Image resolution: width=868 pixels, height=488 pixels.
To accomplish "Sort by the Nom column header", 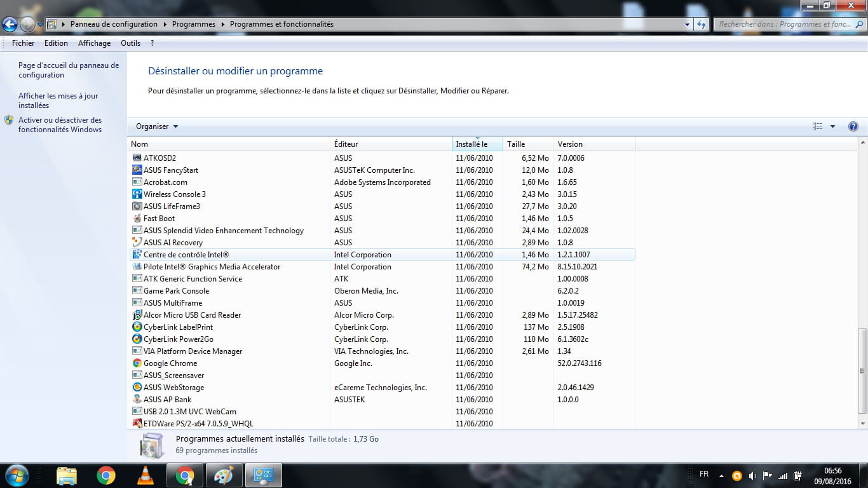I will tap(229, 144).
